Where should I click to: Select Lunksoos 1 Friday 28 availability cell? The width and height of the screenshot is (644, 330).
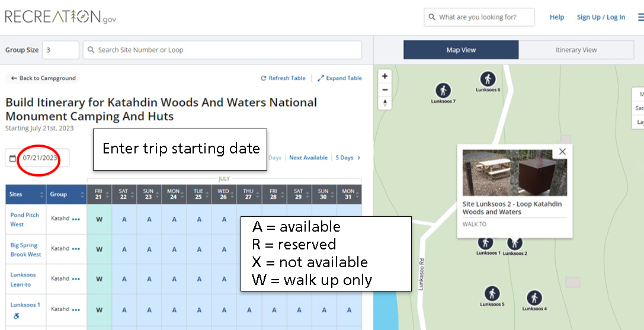274,310
